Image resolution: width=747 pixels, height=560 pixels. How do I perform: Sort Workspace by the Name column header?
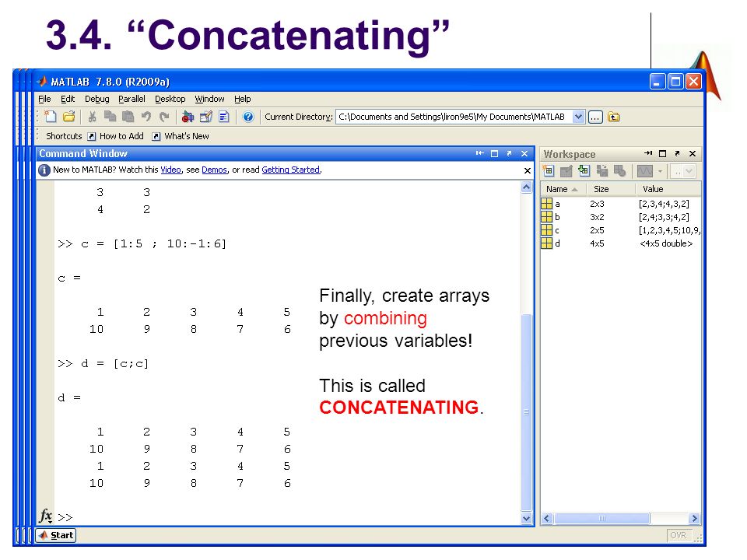click(563, 189)
